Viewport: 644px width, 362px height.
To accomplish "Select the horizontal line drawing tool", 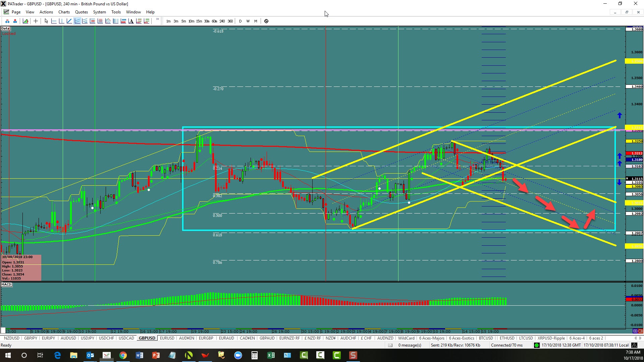I will point(54,21).
